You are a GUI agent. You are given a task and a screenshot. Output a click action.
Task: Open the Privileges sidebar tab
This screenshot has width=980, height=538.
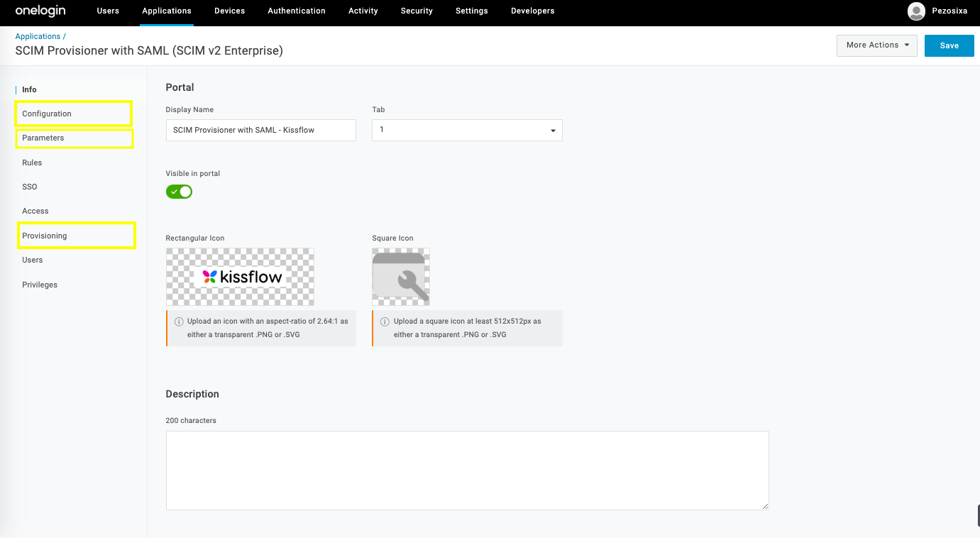(x=40, y=285)
